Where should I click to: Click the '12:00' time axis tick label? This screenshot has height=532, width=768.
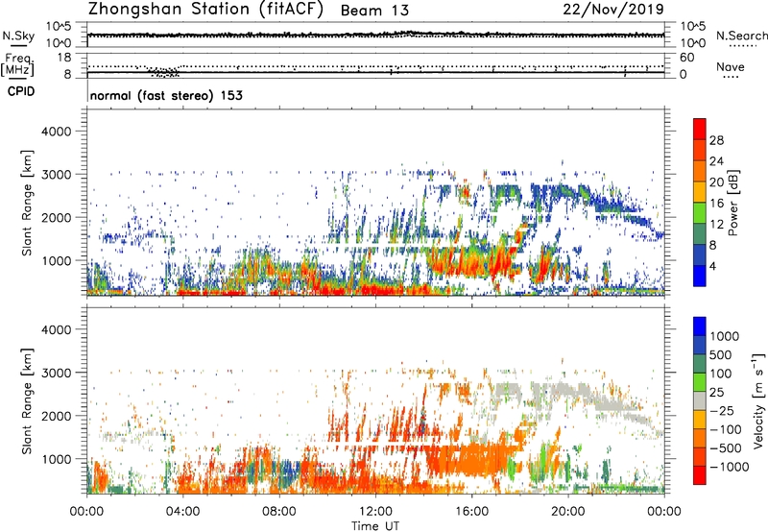pos(375,512)
